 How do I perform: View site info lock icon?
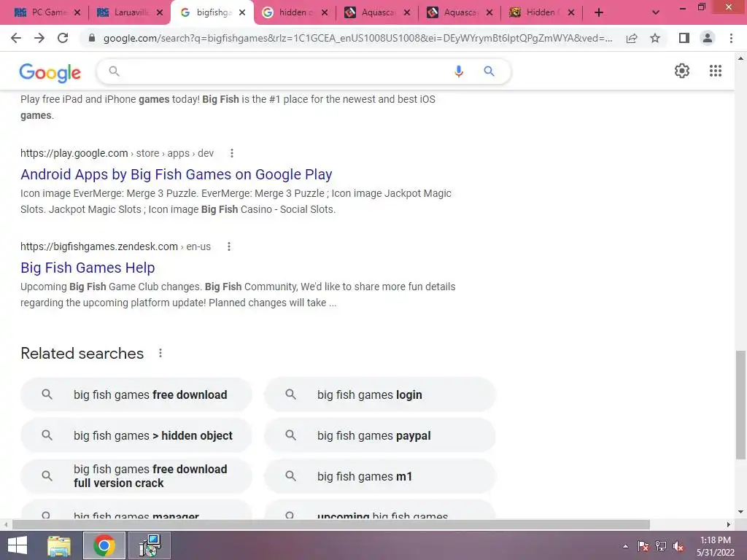coord(92,38)
